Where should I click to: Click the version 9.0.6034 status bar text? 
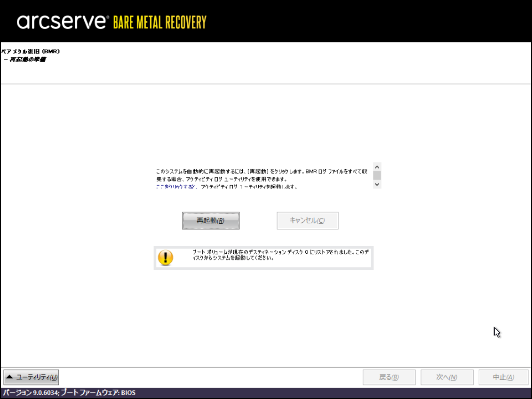pyautogui.click(x=69, y=392)
